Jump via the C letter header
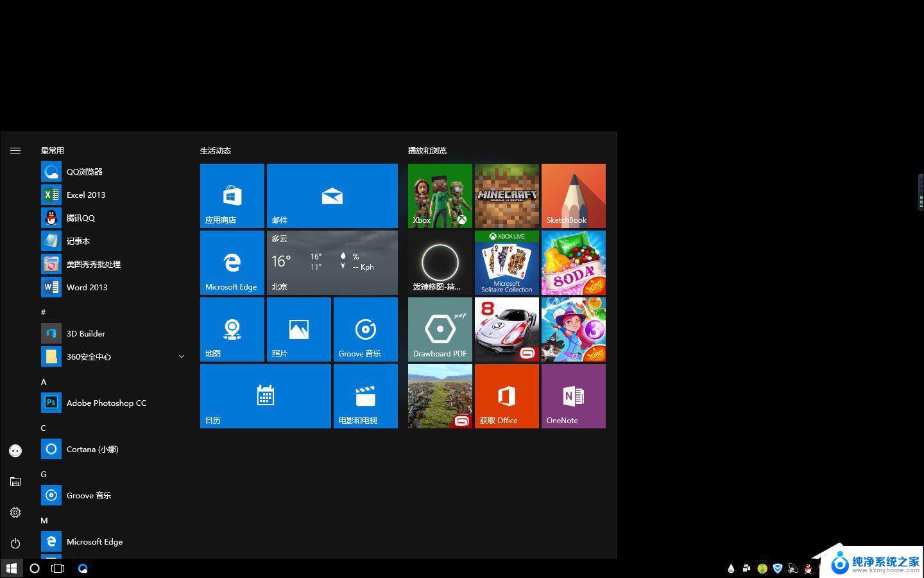The image size is (924, 578). (44, 428)
